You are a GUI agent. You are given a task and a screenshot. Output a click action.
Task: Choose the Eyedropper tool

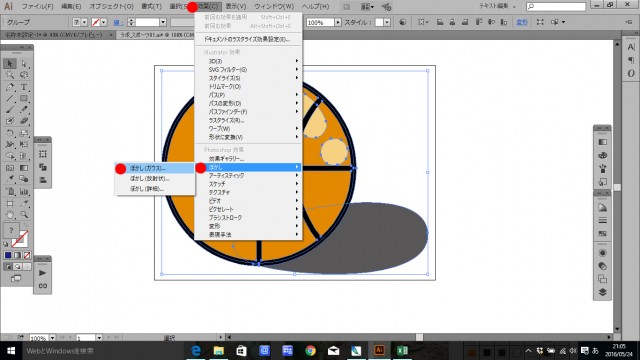pyautogui.click(x=10, y=179)
